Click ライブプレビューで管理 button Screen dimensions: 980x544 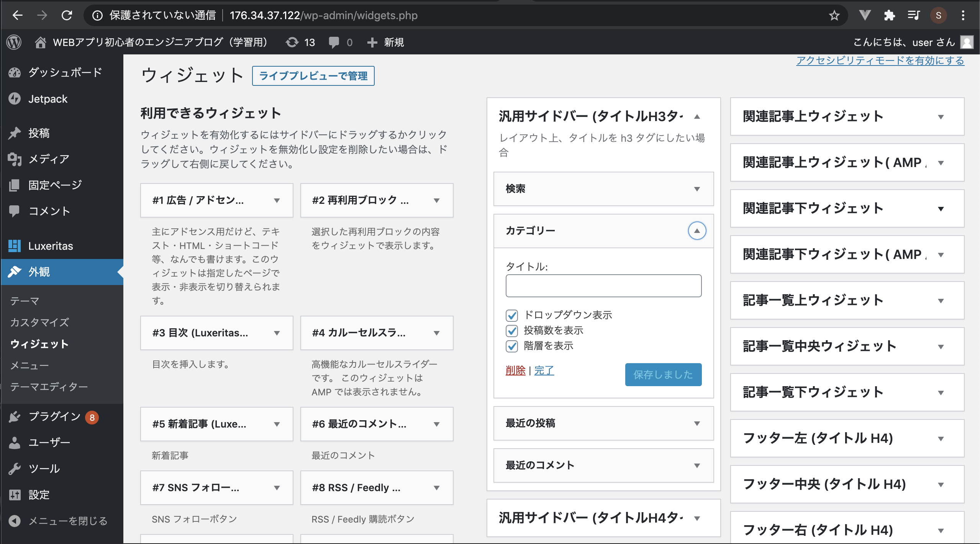tap(313, 76)
